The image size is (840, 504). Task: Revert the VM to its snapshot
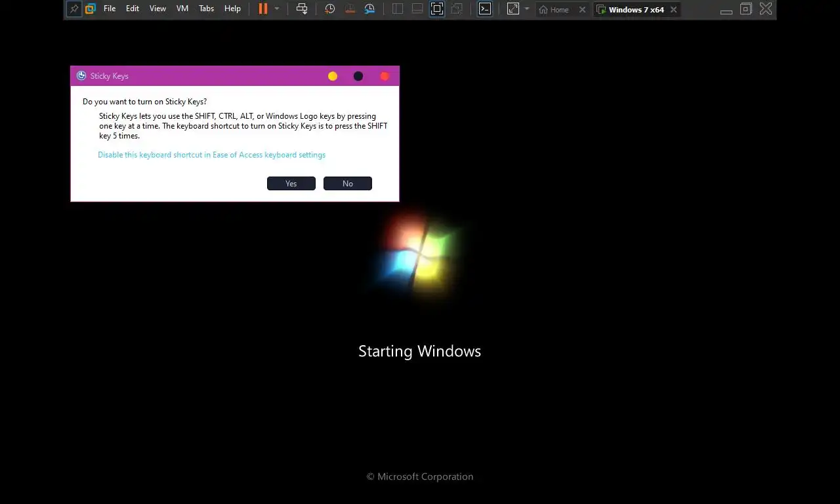pyautogui.click(x=350, y=9)
